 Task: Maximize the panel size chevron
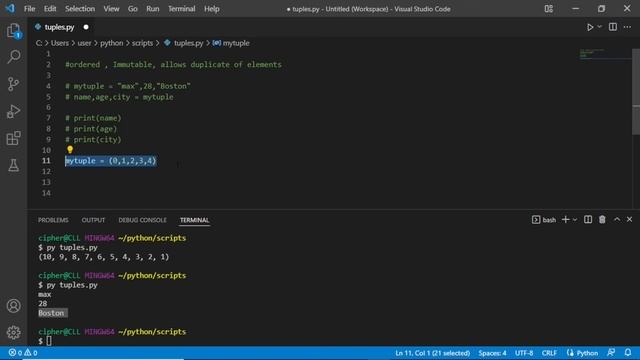pos(617,220)
